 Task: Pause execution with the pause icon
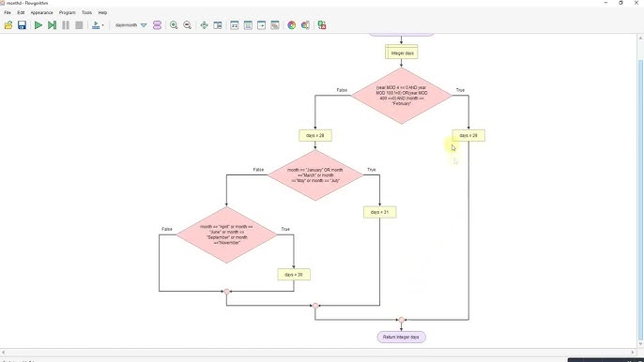tap(66, 25)
